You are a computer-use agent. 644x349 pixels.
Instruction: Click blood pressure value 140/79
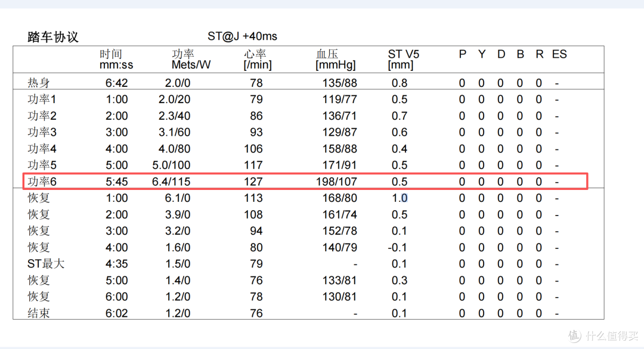[340, 247]
